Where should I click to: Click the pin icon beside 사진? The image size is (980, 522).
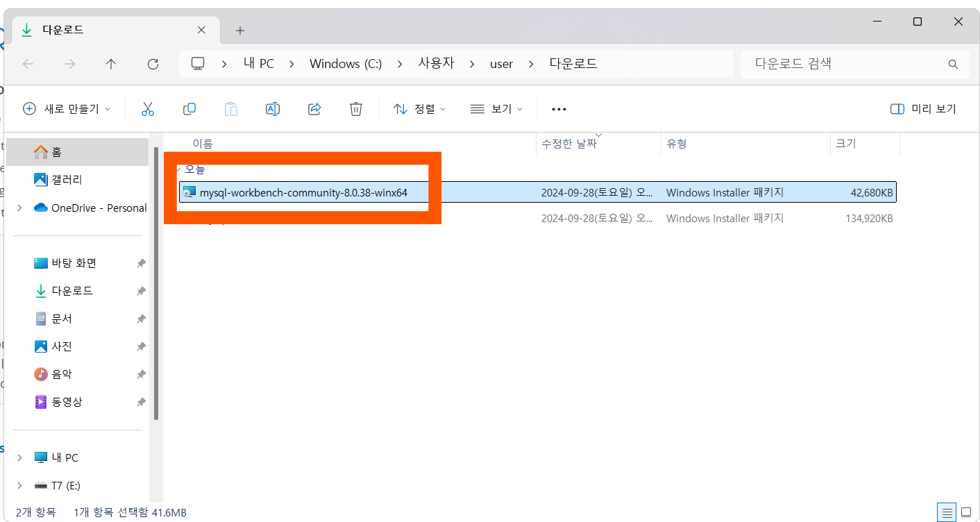pyautogui.click(x=141, y=347)
